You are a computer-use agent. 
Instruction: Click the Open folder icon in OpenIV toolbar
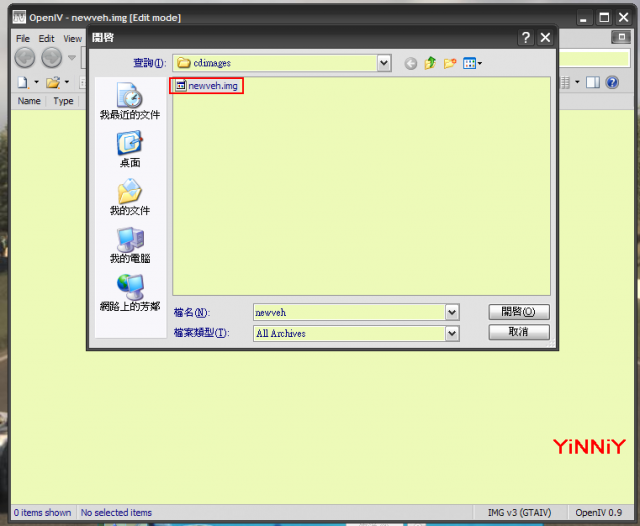(x=53, y=82)
